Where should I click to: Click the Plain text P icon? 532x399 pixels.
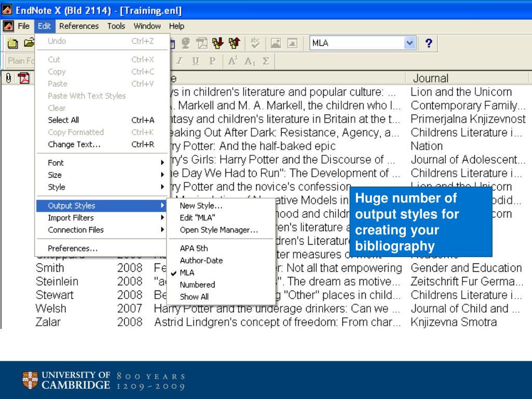tap(212, 61)
